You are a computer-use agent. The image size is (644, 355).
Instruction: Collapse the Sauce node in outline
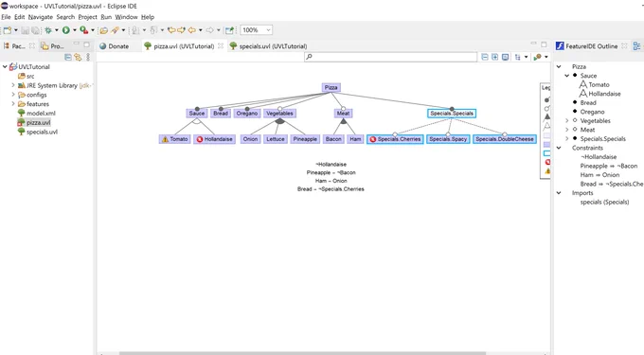point(566,76)
